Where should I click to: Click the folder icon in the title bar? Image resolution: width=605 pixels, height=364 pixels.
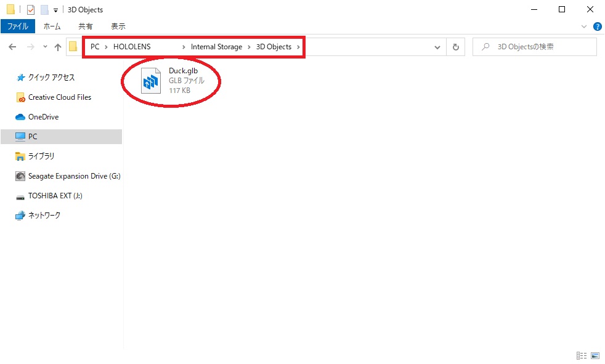click(x=11, y=9)
